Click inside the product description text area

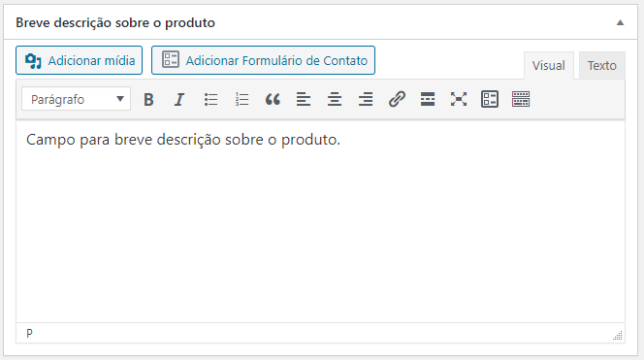(320, 221)
